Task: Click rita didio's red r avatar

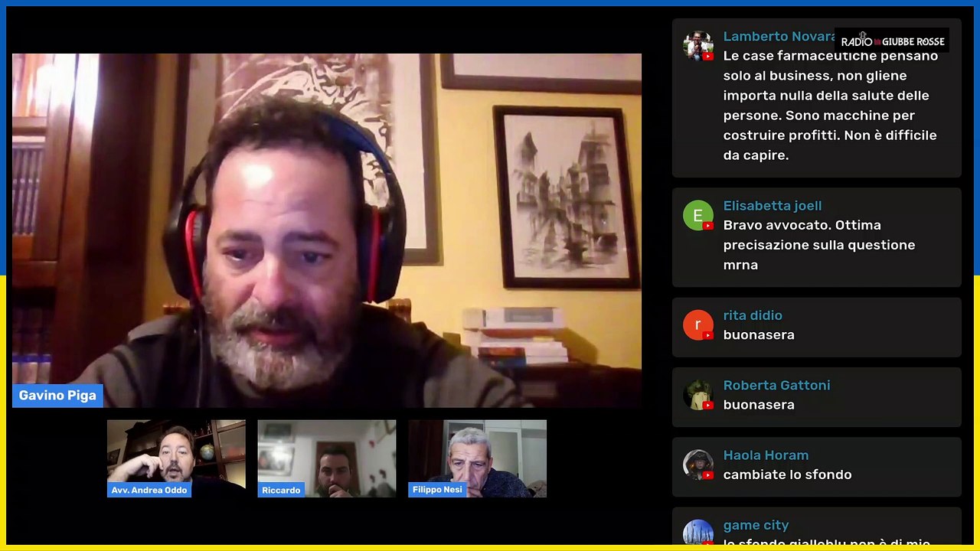Action: 697,325
